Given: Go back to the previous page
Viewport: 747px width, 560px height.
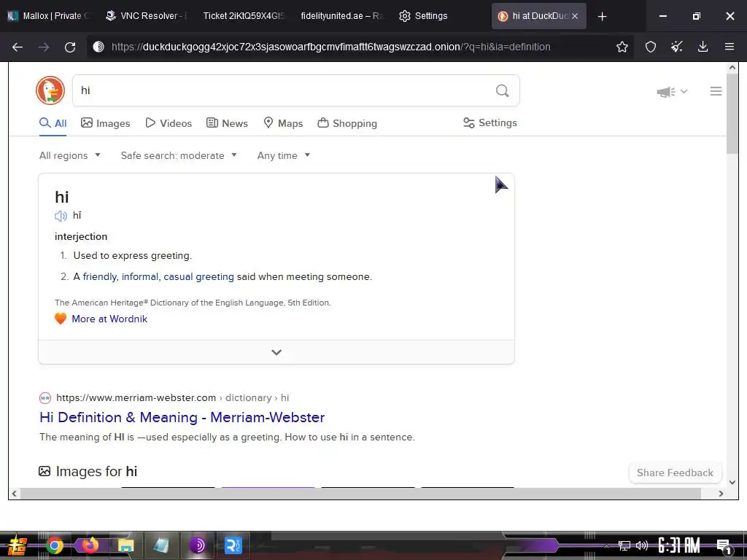Looking at the screenshot, I should point(18,47).
